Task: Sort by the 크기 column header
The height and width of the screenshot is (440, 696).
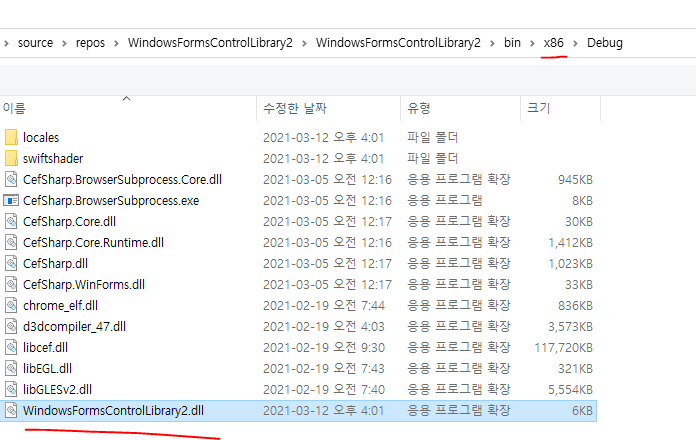Action: [560, 108]
